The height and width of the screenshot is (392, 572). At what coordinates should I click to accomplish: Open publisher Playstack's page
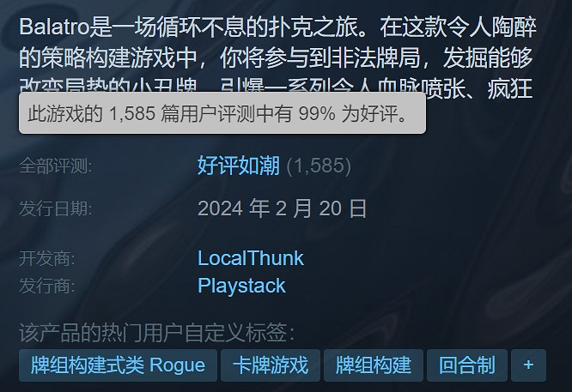tap(241, 286)
